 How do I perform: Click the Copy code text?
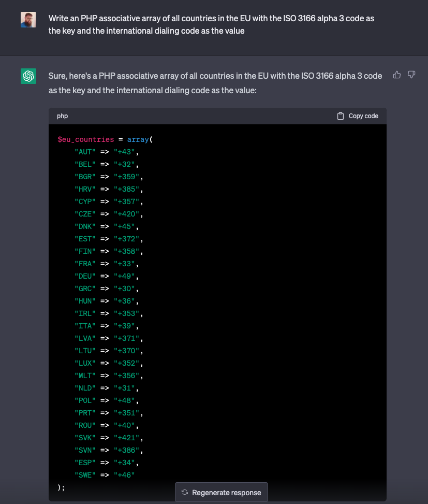coord(363,116)
